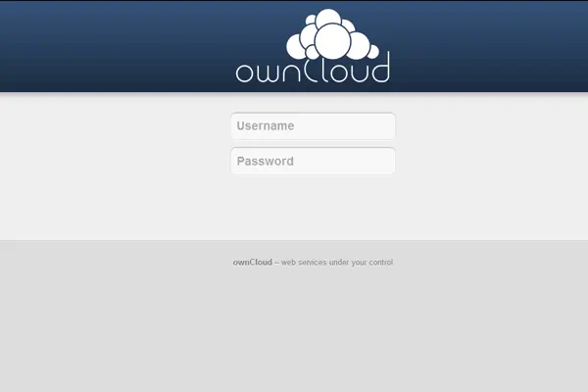Click the small leftmost bubble of the cloud logo

point(293,45)
